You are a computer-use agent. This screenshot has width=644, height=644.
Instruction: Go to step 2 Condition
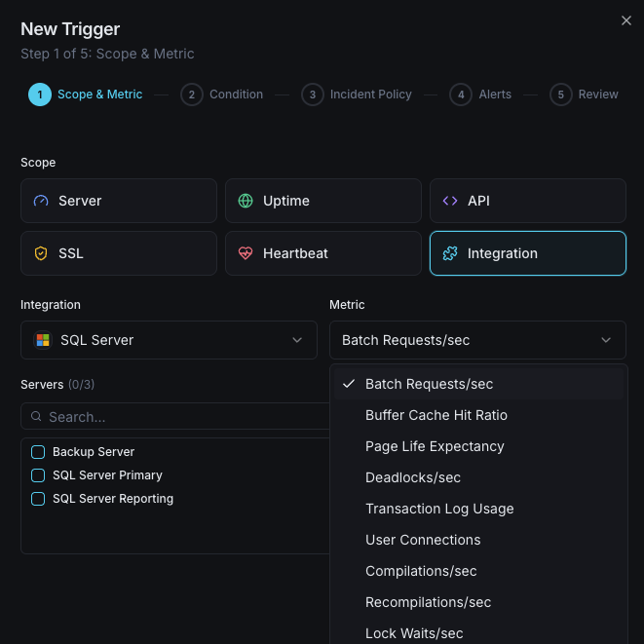[222, 95]
